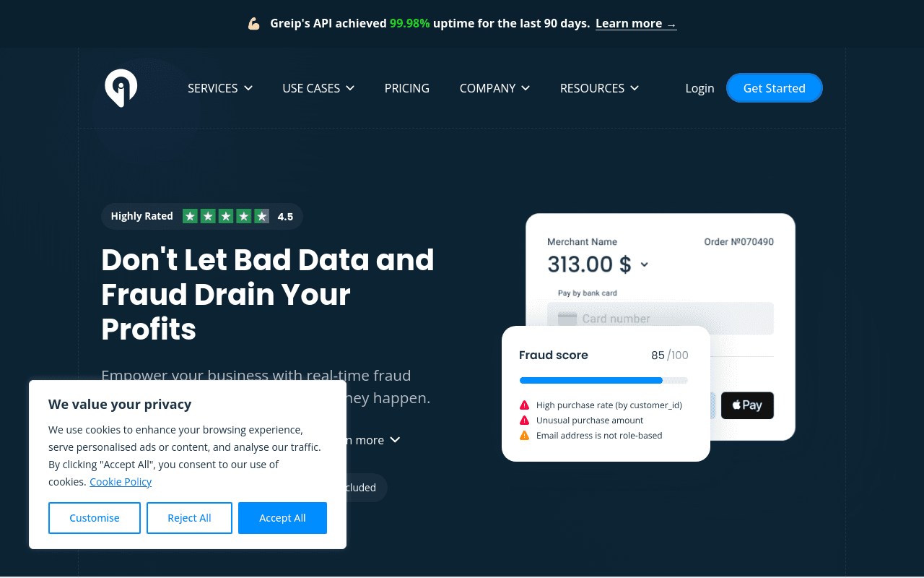This screenshot has width=924, height=578.
Task: Click the Order №070490 text
Action: click(739, 242)
